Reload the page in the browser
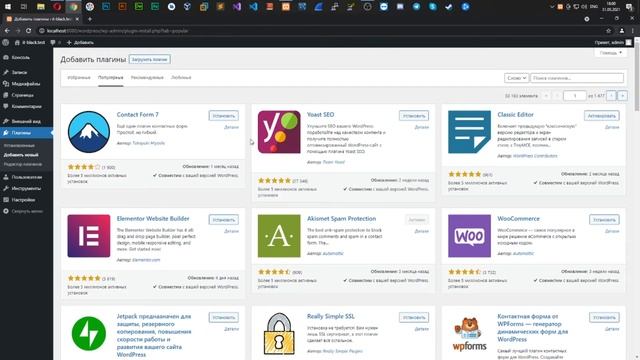640x360 pixels. click(28, 31)
